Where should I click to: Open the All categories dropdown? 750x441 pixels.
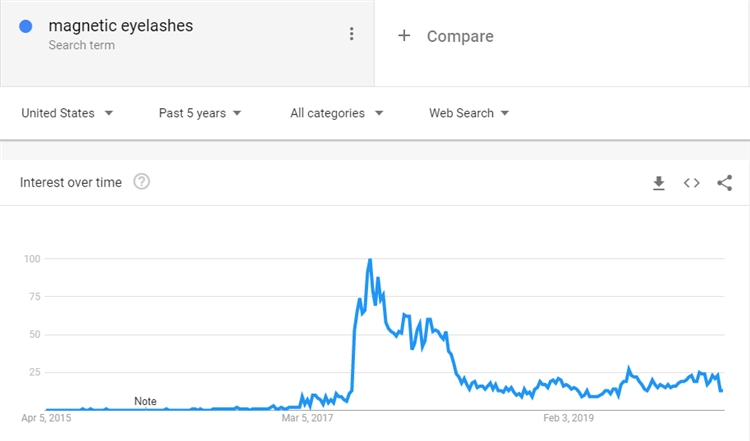coord(337,113)
